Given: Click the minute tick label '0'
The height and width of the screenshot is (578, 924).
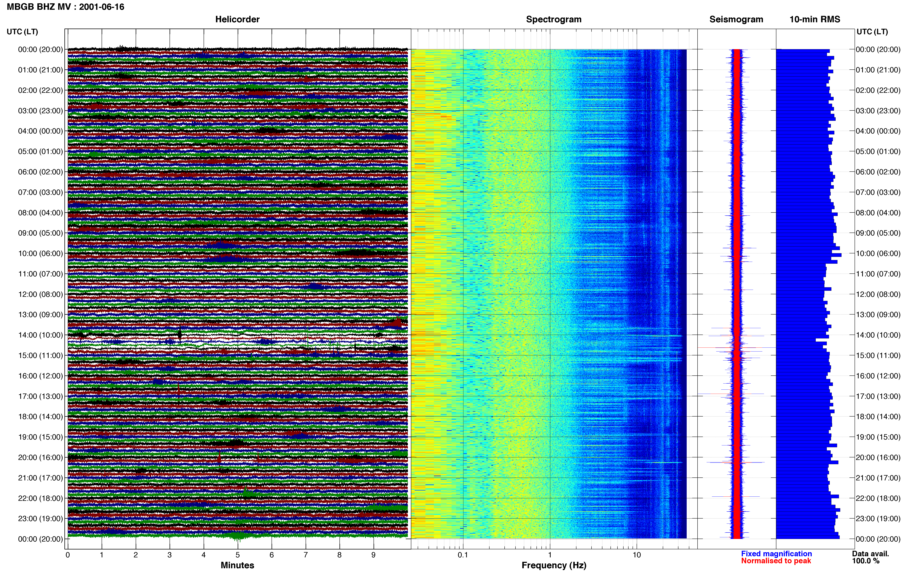Looking at the screenshot, I should (68, 555).
